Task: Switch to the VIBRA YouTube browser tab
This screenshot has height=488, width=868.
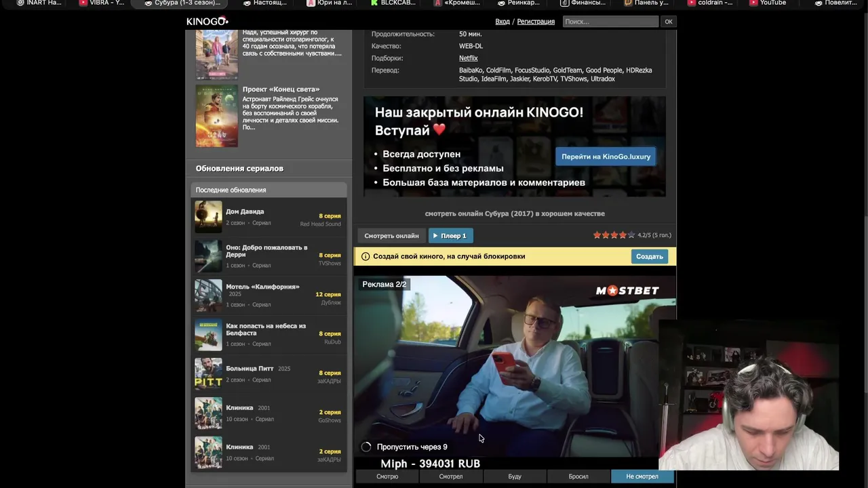Action: 102,3
